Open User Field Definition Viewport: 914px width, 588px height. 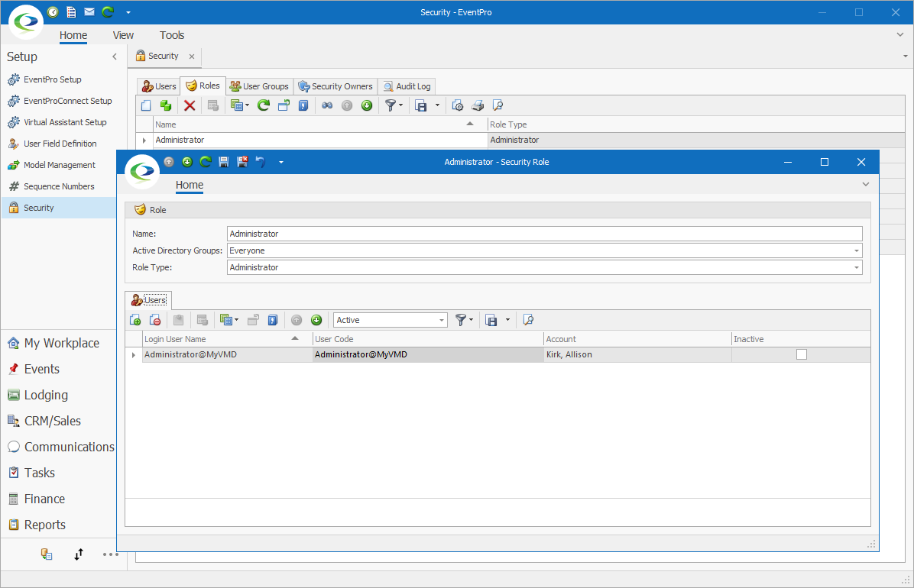pos(60,144)
